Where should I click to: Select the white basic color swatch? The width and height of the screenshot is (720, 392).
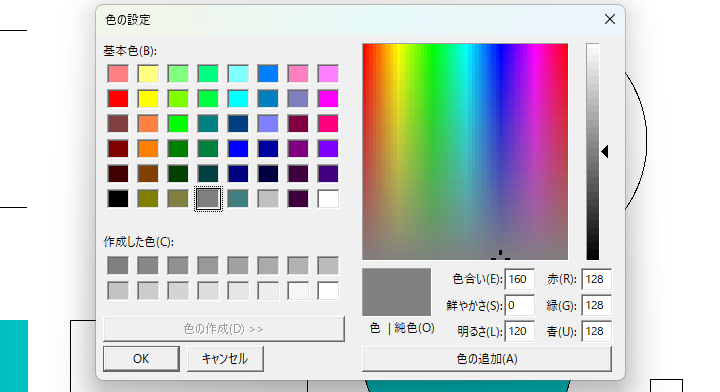328,199
